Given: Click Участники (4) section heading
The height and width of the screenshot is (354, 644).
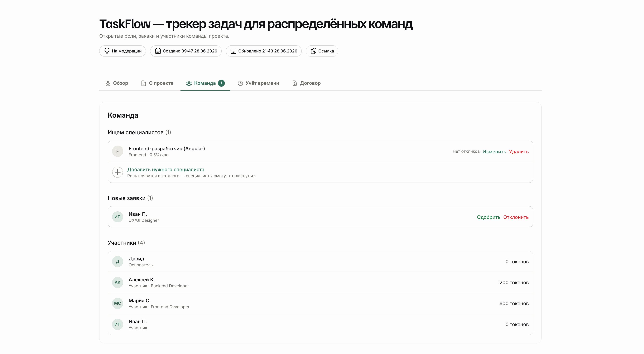Looking at the screenshot, I should tap(126, 243).
